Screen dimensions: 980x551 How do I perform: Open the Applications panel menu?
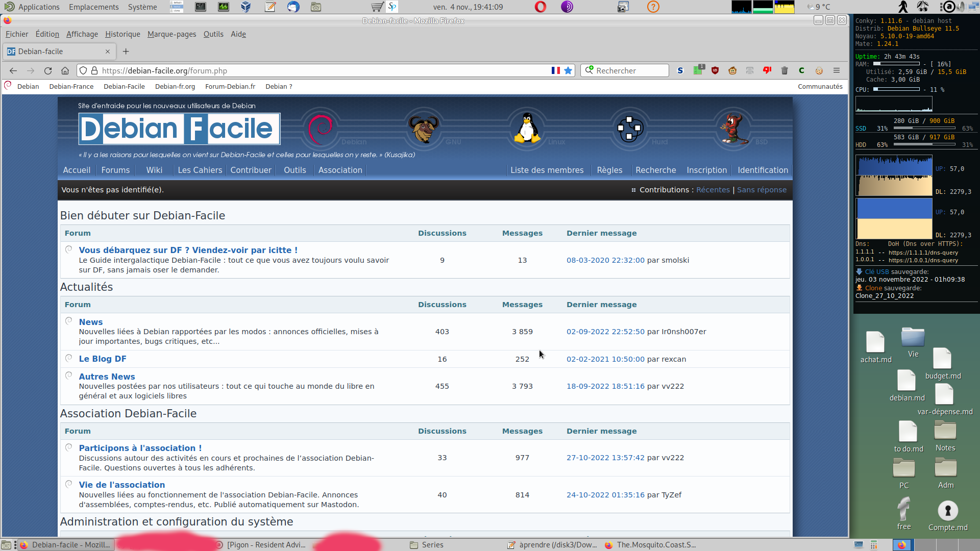[x=39, y=7]
